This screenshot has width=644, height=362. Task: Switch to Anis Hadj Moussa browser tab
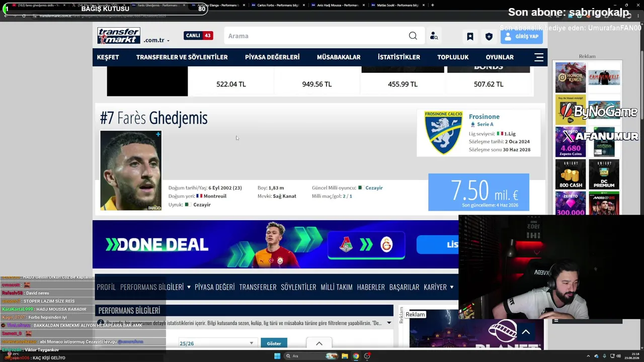(x=337, y=5)
